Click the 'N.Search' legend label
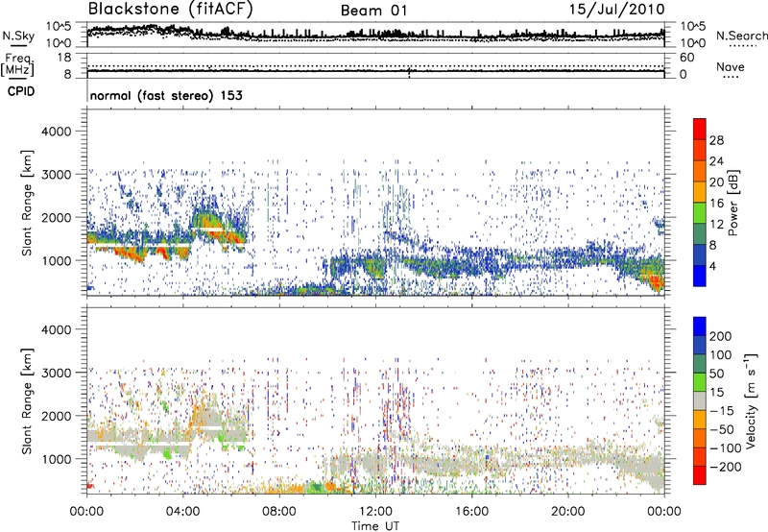Screen dimensions: 768x532 [741, 36]
